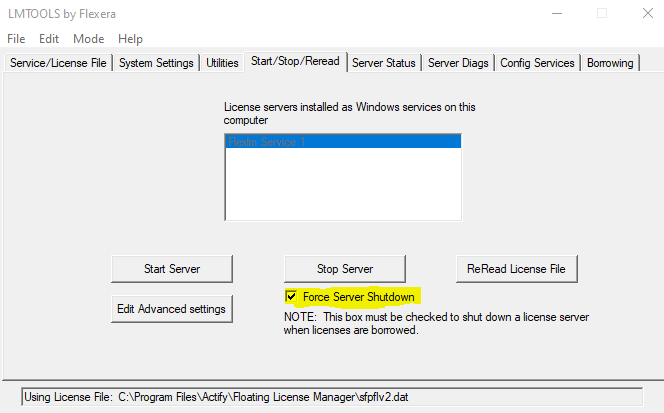Open the File menu
The height and width of the screenshot is (413, 664).
[16, 38]
